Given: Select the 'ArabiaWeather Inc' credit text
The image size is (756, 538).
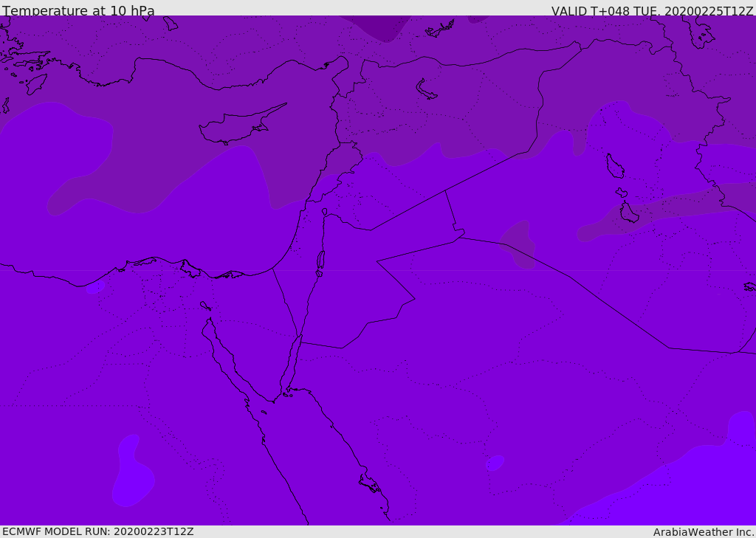Looking at the screenshot, I should pyautogui.click(x=703, y=532).
